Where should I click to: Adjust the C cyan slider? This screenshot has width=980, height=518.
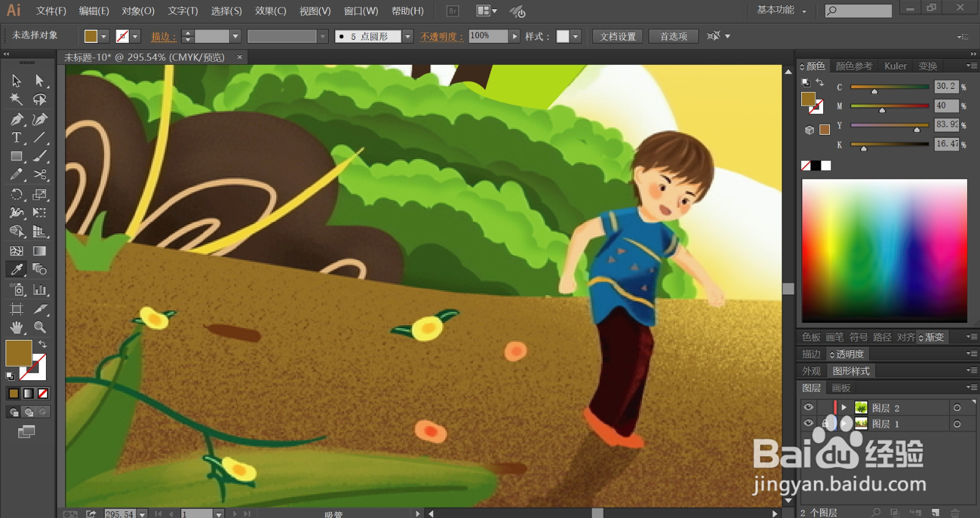click(x=875, y=91)
